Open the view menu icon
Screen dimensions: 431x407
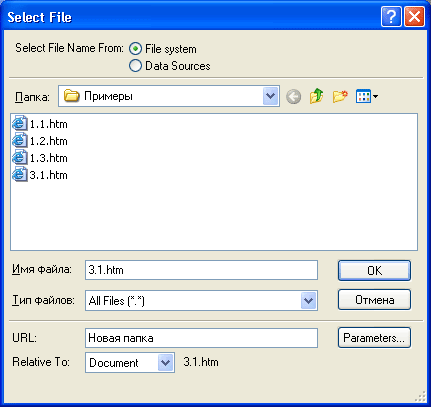pyautogui.click(x=367, y=96)
